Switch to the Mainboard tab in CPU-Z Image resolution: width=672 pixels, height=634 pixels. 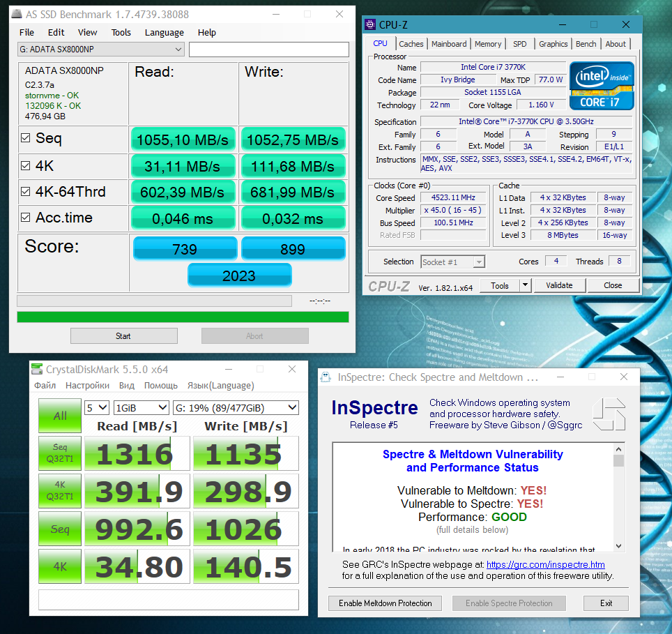(449, 44)
